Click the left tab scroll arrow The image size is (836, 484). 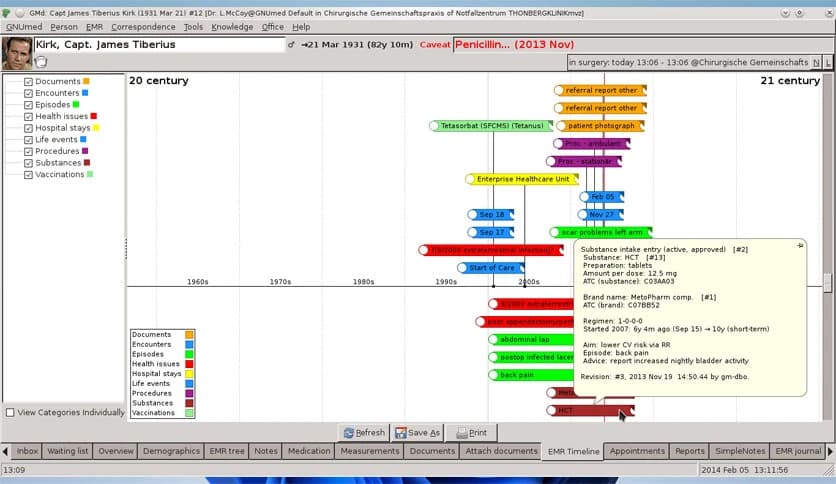[x=5, y=451]
